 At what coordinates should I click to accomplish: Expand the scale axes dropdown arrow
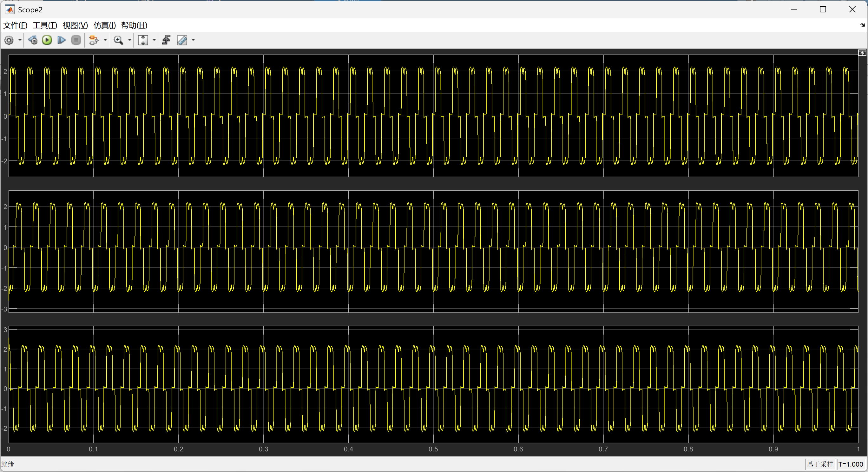tap(154, 40)
